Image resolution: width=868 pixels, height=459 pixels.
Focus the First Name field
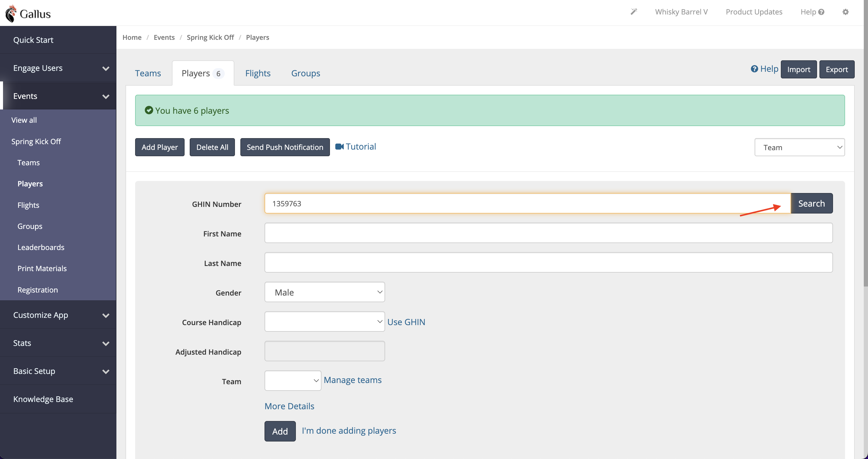pyautogui.click(x=548, y=233)
